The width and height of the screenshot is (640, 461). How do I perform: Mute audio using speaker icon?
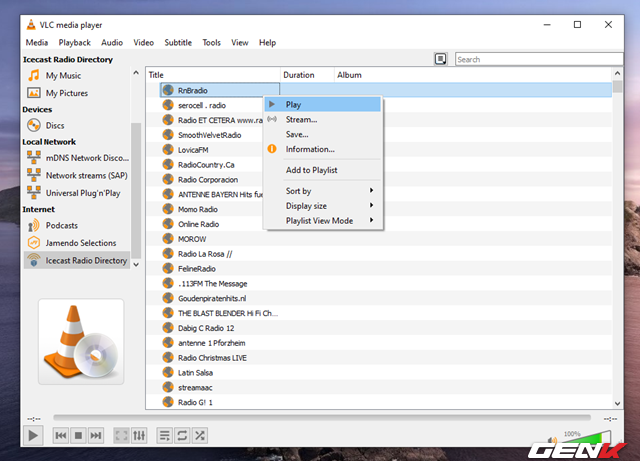552,440
